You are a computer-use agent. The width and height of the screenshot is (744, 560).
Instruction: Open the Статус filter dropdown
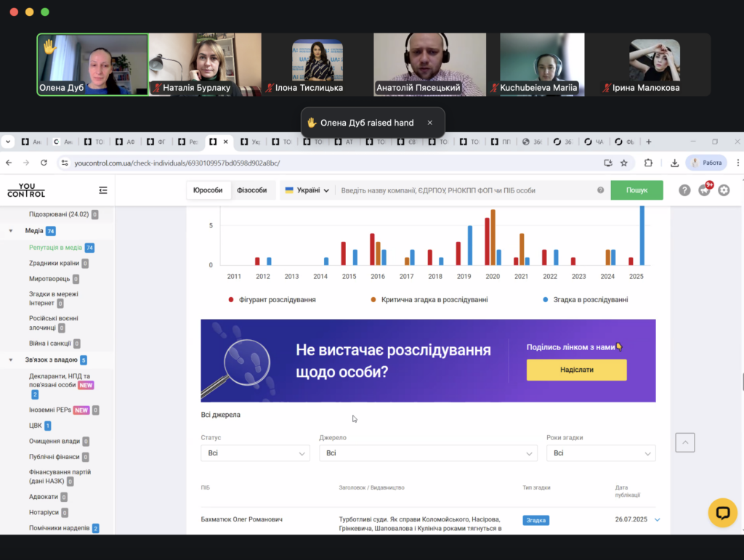pos(255,453)
